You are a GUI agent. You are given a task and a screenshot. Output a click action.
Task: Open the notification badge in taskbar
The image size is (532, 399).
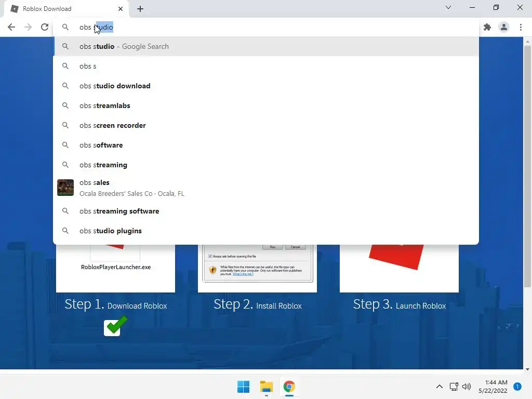tap(517, 387)
